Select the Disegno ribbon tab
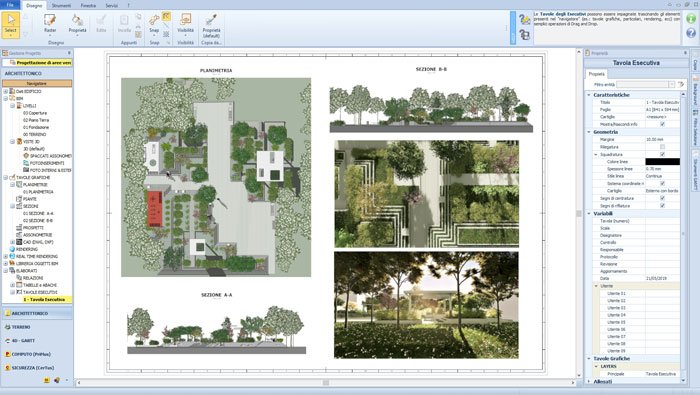This screenshot has height=395, width=700. click(34, 6)
